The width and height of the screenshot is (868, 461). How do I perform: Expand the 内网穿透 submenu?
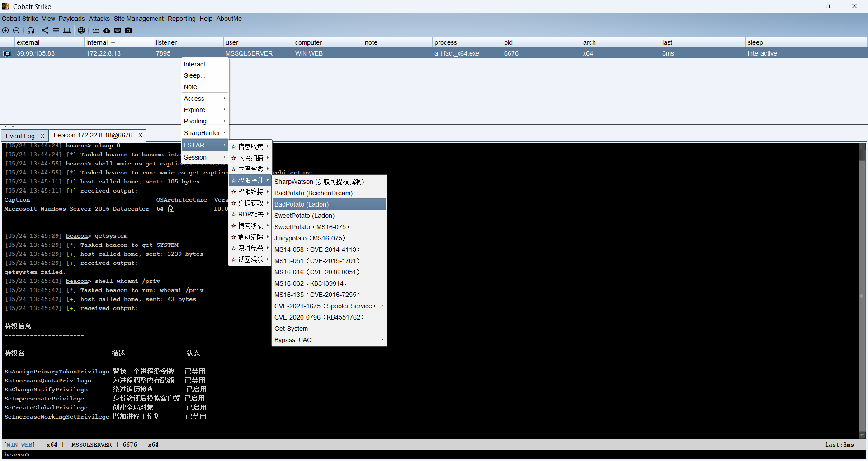coord(250,169)
